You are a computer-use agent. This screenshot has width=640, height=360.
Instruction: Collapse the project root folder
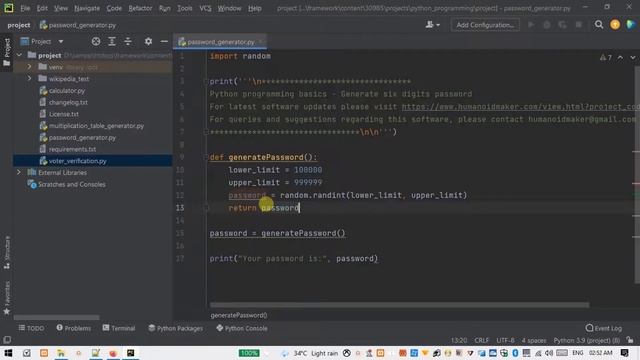click(x=19, y=55)
